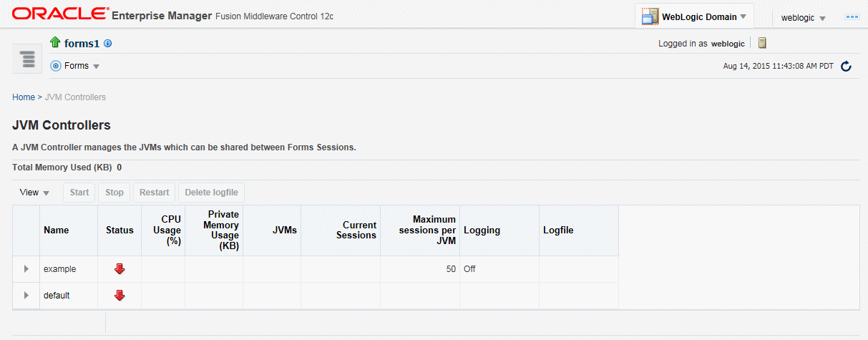
Task: Expand the example controller row
Action: click(x=26, y=269)
